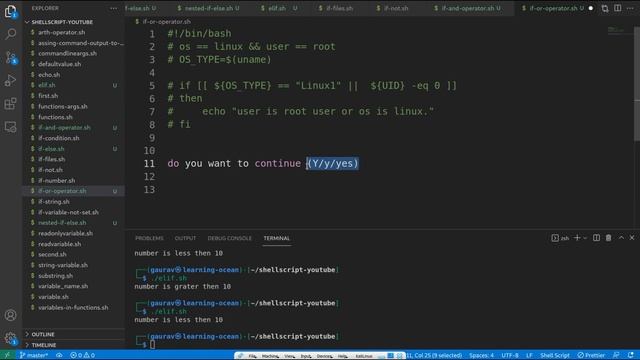Click the VirtualBox Devices menu
Viewport: 640px width, 360px height.
point(324,356)
